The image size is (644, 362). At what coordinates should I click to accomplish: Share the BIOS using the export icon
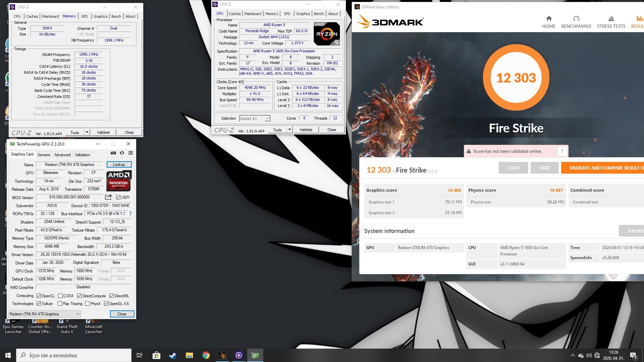(108, 197)
